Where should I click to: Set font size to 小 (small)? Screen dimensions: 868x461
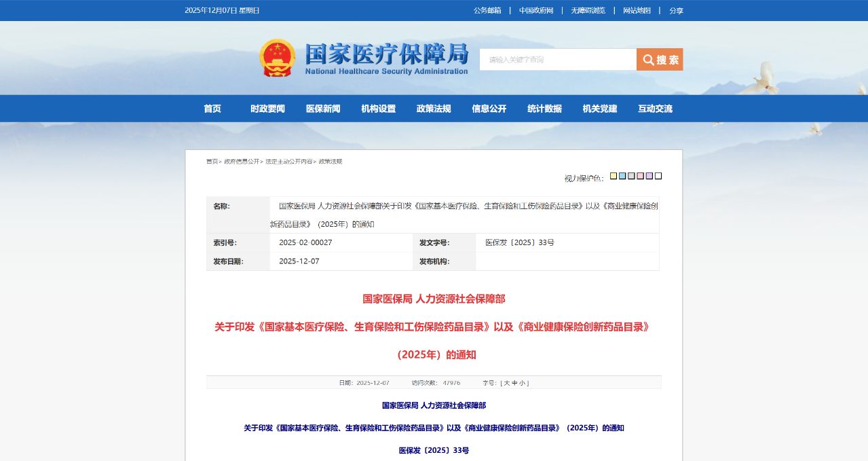click(x=523, y=383)
